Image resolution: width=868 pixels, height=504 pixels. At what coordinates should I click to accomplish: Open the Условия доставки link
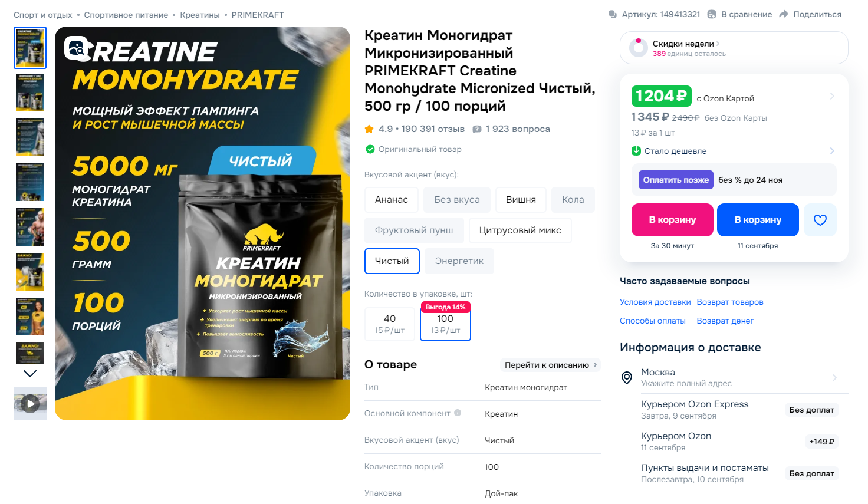click(655, 302)
